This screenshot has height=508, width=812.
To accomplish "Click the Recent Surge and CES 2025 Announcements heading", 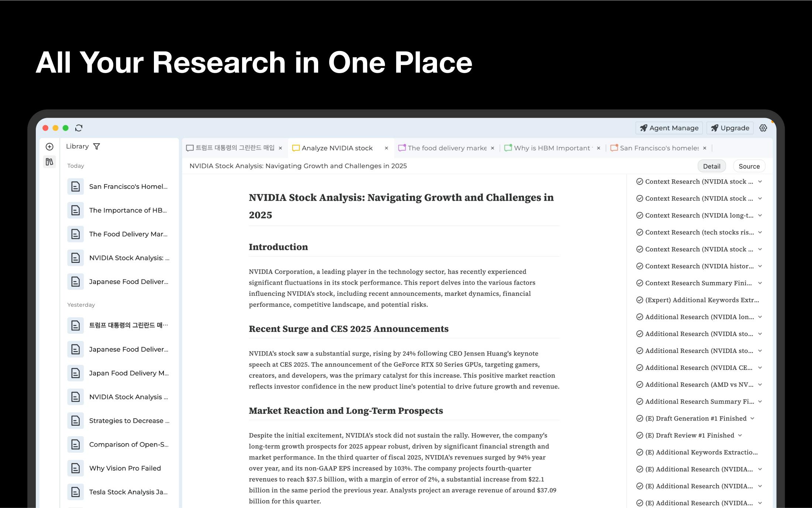I will pyautogui.click(x=349, y=329).
